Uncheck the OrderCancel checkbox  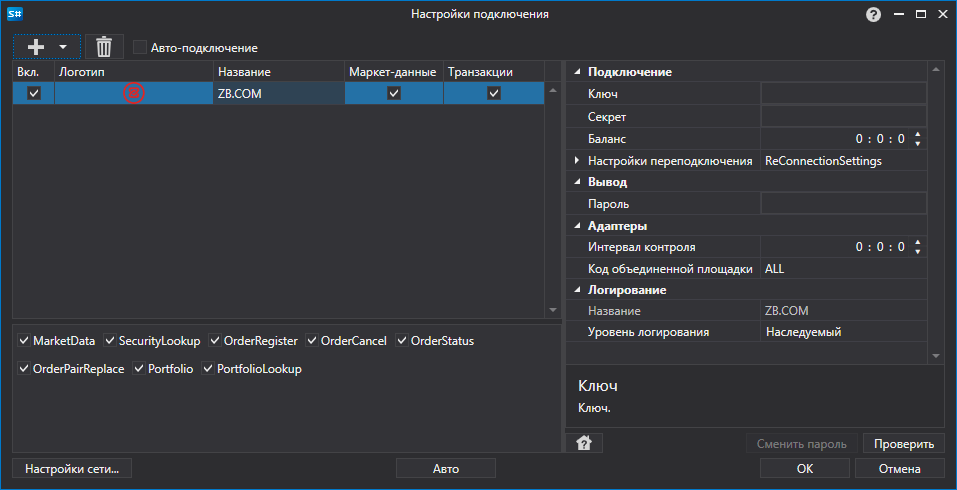click(312, 341)
